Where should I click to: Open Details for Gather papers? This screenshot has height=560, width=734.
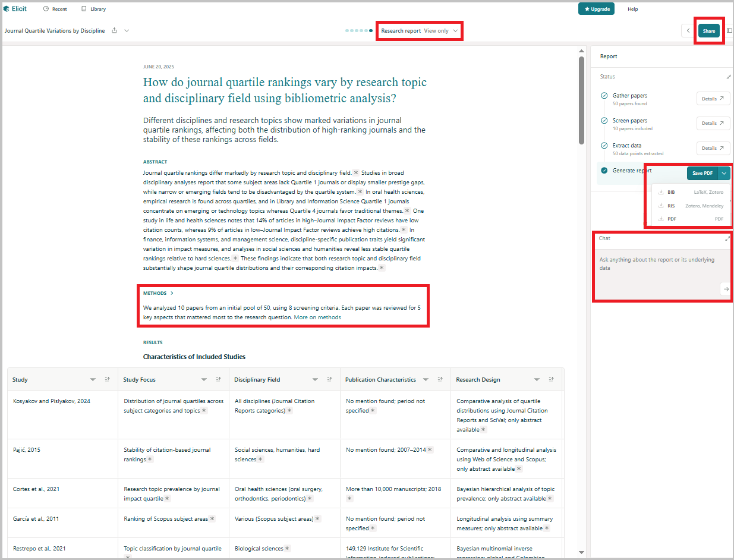713,99
